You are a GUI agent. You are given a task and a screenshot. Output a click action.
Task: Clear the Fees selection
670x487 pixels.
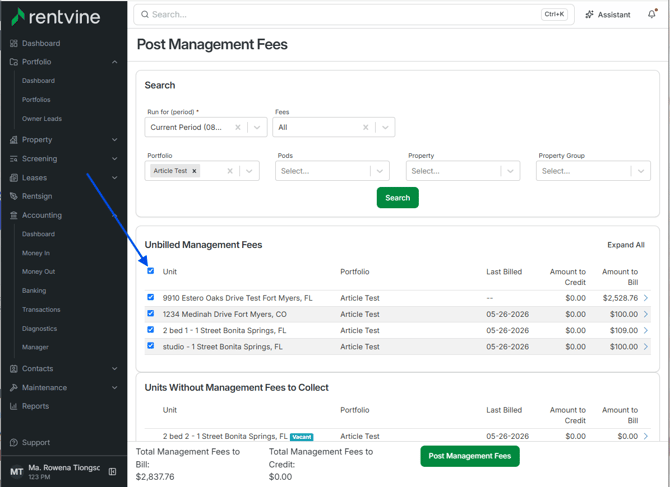[365, 127]
